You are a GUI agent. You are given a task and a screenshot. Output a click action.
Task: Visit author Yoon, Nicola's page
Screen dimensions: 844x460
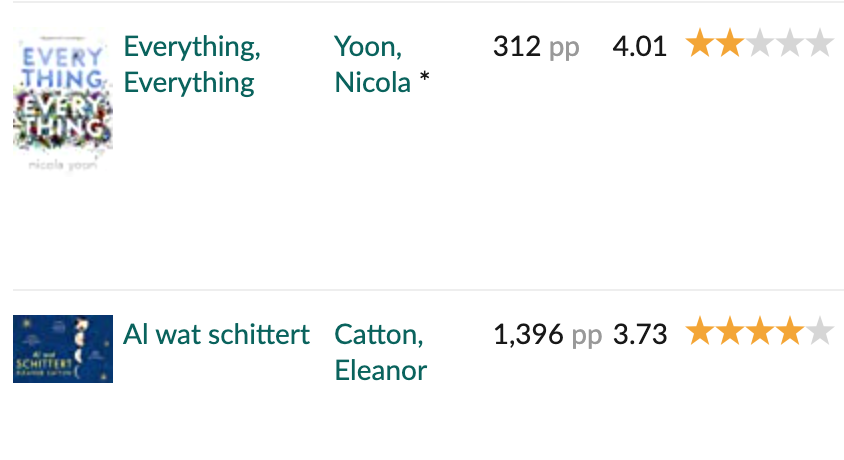click(374, 64)
